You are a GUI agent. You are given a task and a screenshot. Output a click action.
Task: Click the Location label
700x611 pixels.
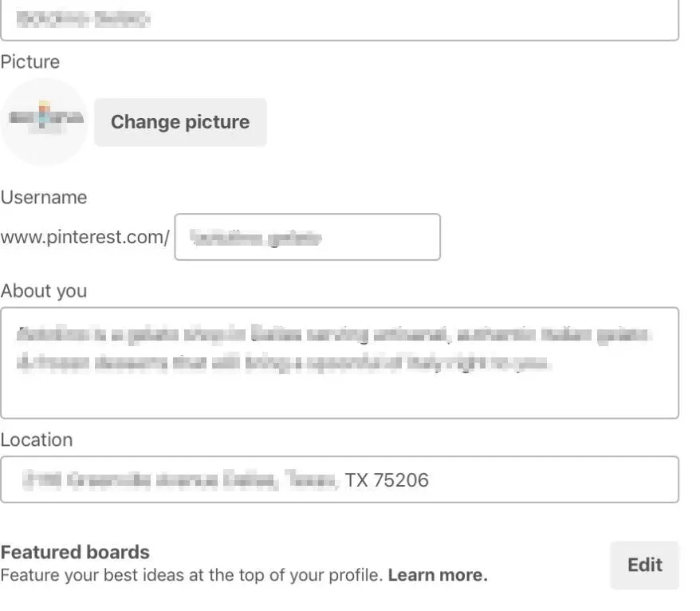37,440
